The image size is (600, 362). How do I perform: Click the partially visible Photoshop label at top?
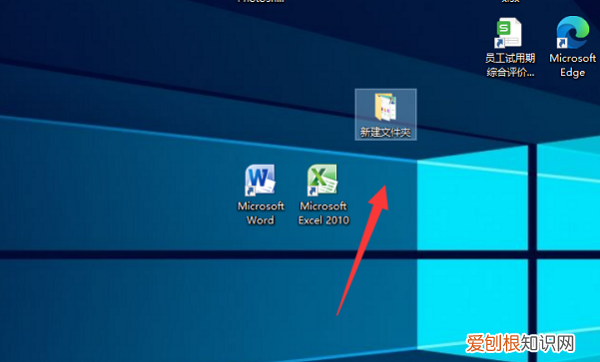point(261,1)
